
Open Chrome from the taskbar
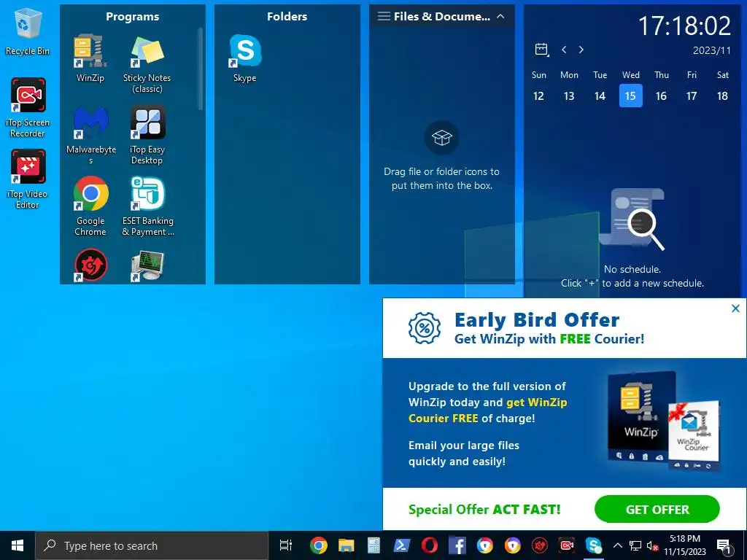(x=318, y=545)
